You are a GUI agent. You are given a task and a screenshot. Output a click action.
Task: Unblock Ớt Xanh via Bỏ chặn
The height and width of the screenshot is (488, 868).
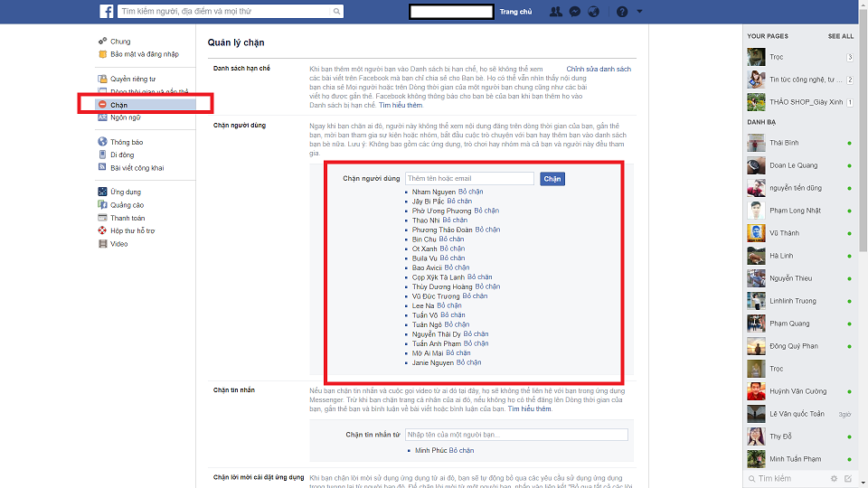(x=452, y=249)
